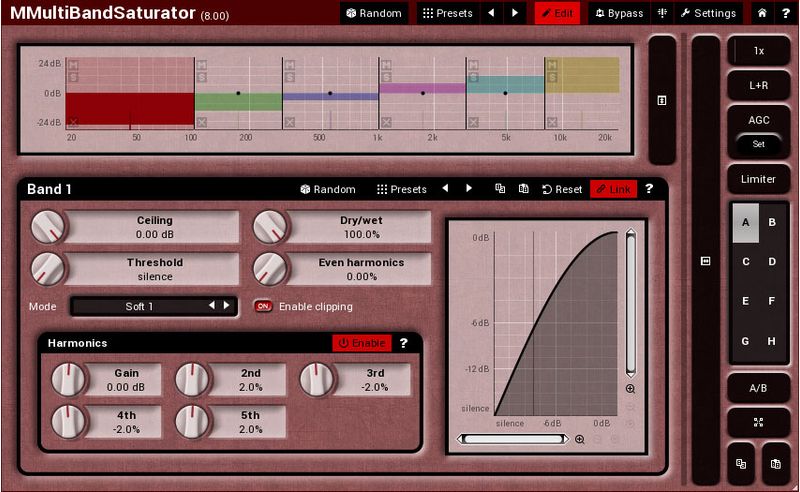The width and height of the screenshot is (800, 492).
Task: Click the Even harmonics value field
Action: point(361,269)
